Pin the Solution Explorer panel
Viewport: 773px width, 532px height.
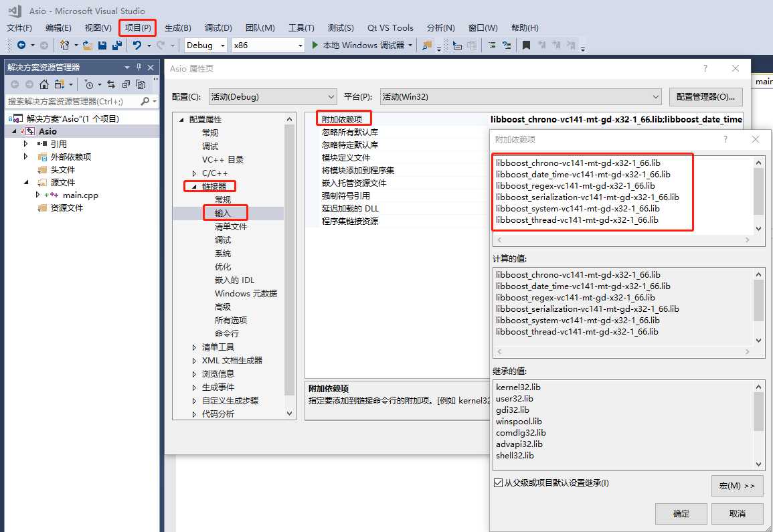(x=139, y=67)
